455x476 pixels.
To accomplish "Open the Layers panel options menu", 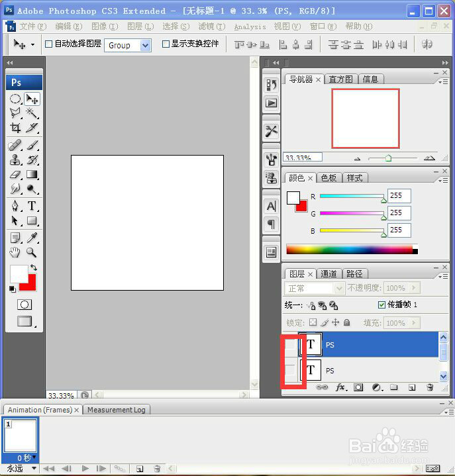I will pos(443,276).
